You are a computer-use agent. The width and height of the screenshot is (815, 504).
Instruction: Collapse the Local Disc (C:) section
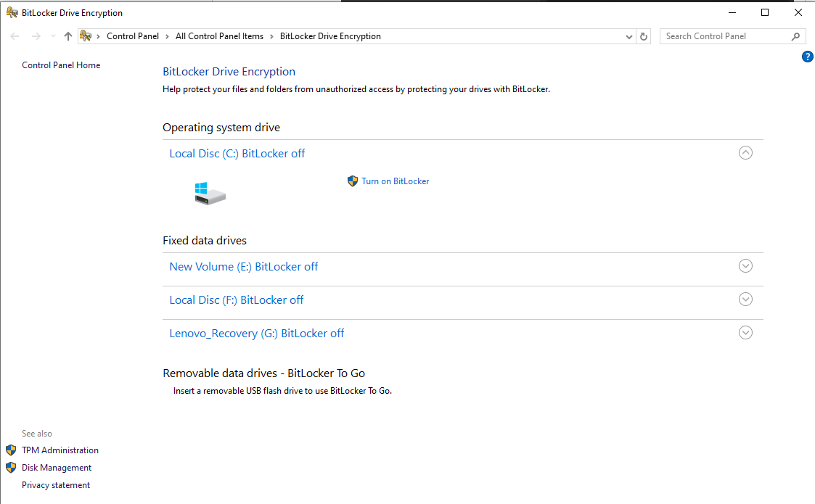(745, 152)
